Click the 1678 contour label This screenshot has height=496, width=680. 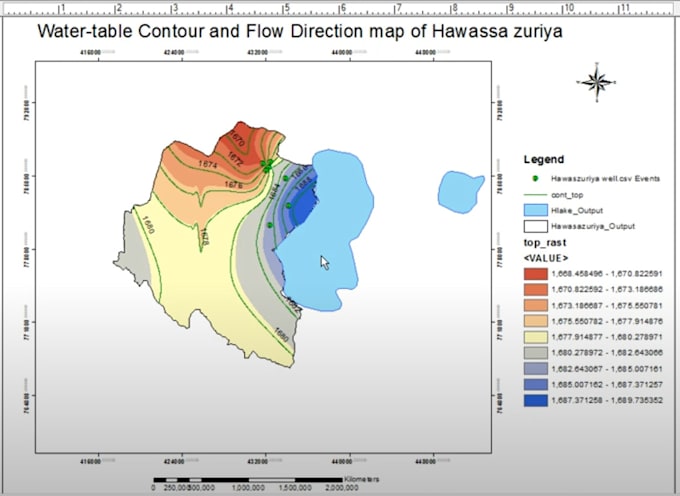coord(204,237)
